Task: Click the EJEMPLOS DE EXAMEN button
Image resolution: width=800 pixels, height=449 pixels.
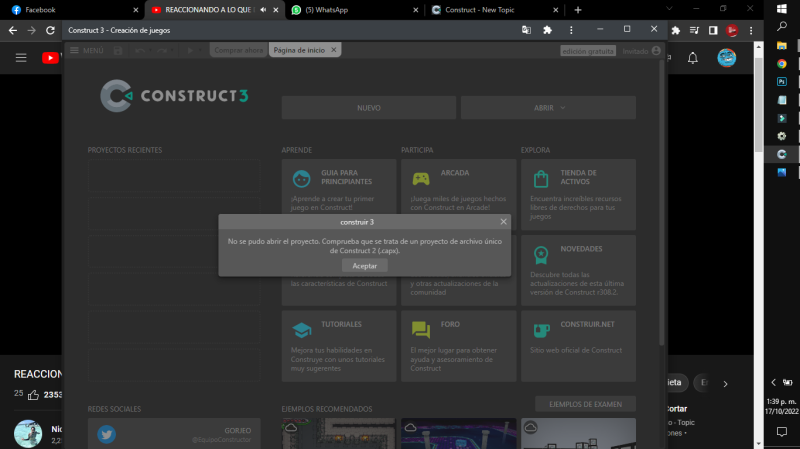Action: pyautogui.click(x=585, y=404)
